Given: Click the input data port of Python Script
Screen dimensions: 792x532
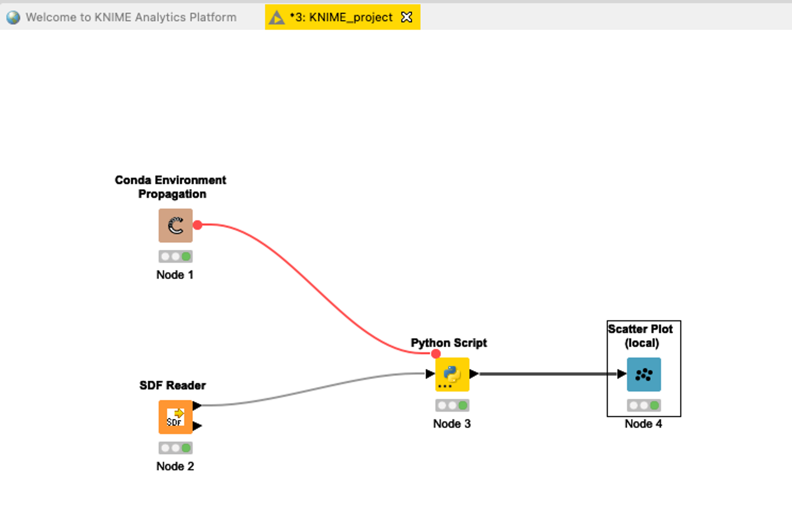Looking at the screenshot, I should click(430, 374).
